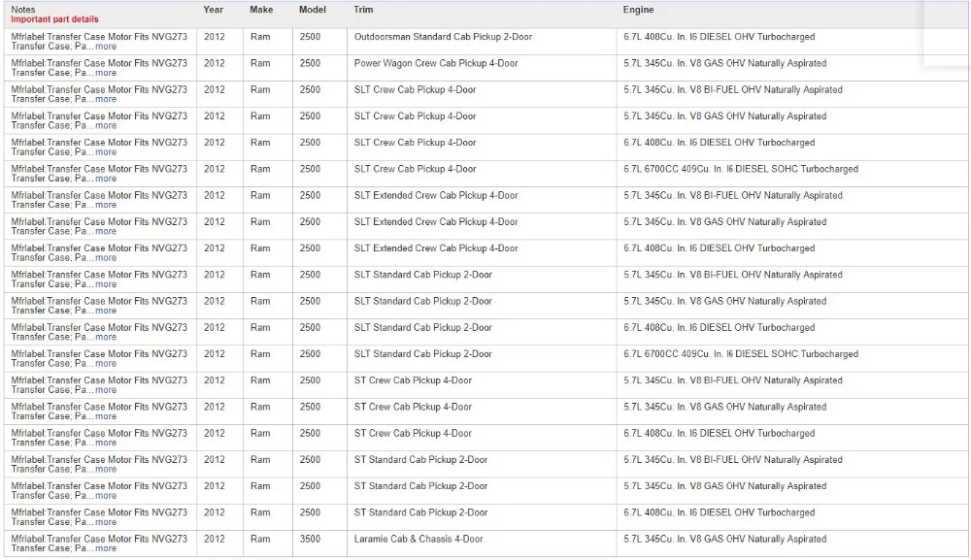971x560 pixels.
Task: Click the Model column header
Action: click(312, 10)
